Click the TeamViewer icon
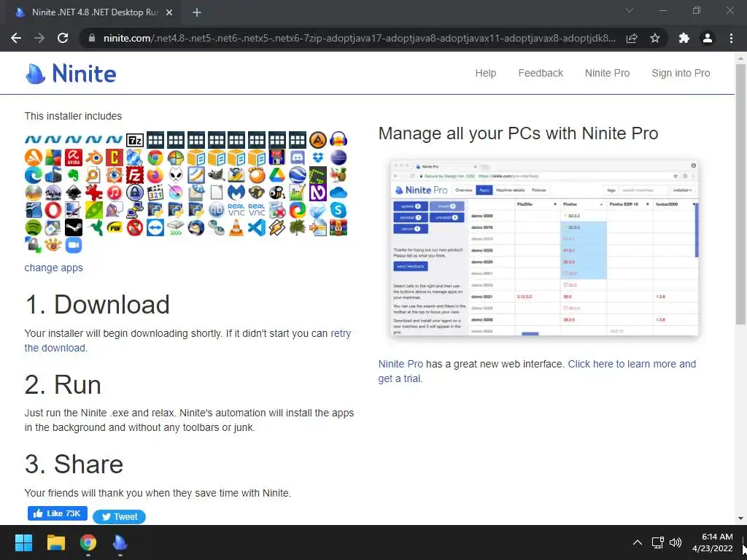Image resolution: width=747 pixels, height=560 pixels. click(155, 227)
